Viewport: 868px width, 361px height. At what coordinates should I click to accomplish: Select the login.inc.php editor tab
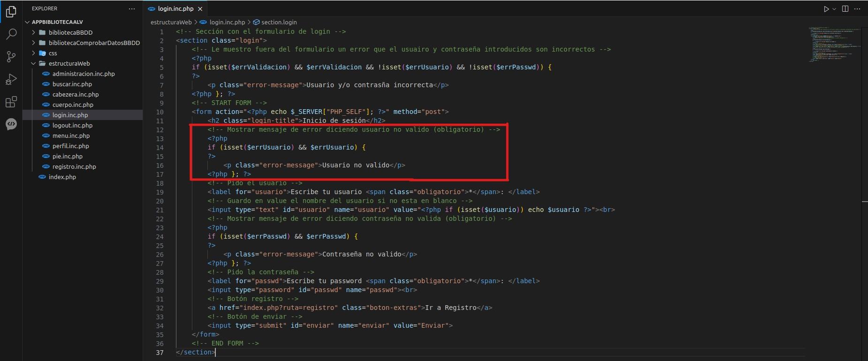point(175,9)
